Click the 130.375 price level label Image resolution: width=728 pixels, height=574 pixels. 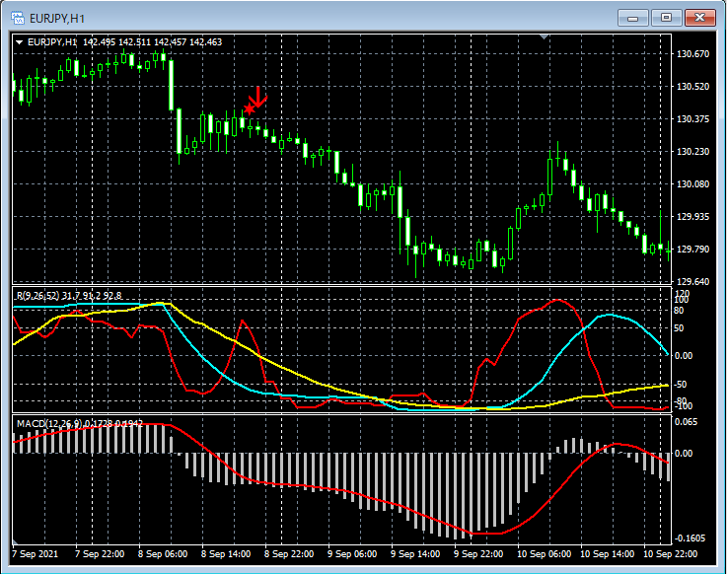692,119
